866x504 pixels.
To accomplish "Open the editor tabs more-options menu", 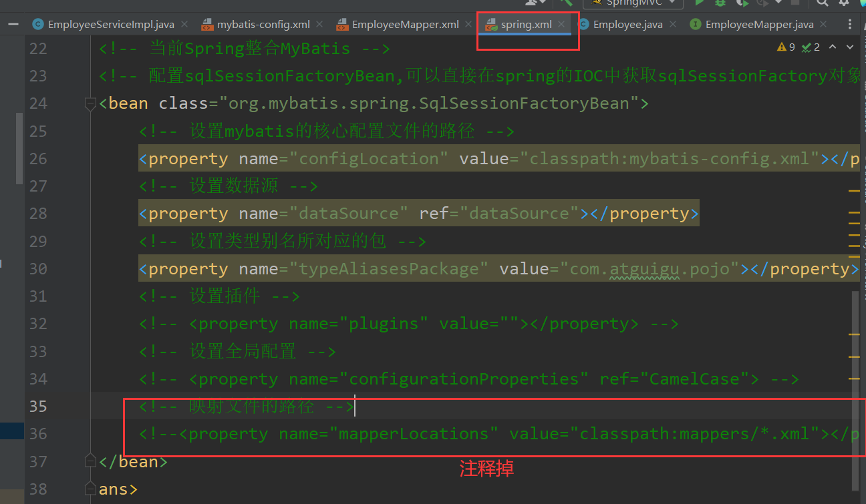I will 849,25.
